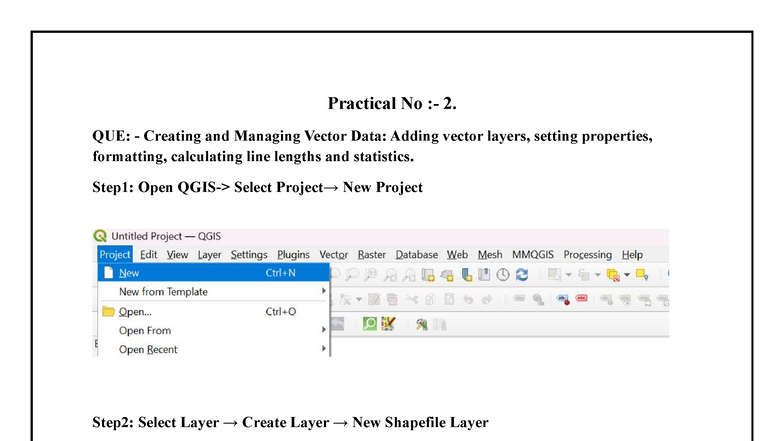784x441 pixels.
Task: Click the Python hammer console icon
Action: tap(422, 325)
